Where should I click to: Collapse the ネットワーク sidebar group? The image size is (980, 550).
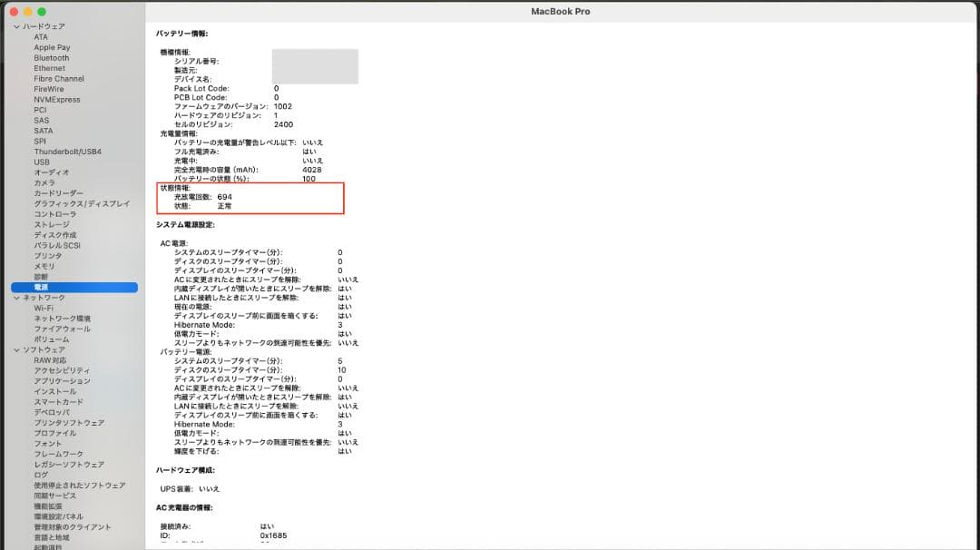tap(17, 298)
